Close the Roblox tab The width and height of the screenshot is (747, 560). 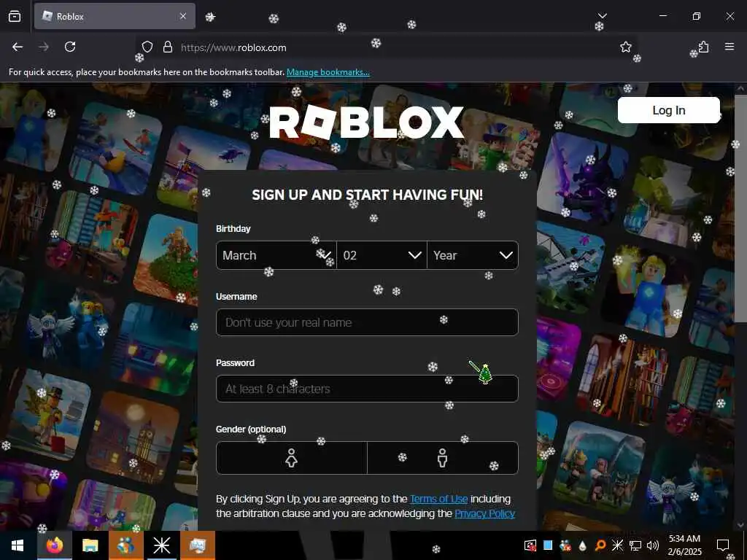(x=183, y=16)
